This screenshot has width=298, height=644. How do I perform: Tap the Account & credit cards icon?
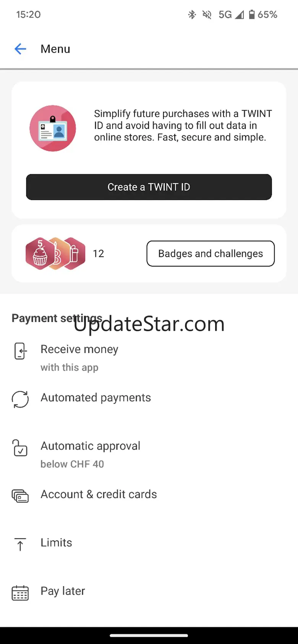20,496
